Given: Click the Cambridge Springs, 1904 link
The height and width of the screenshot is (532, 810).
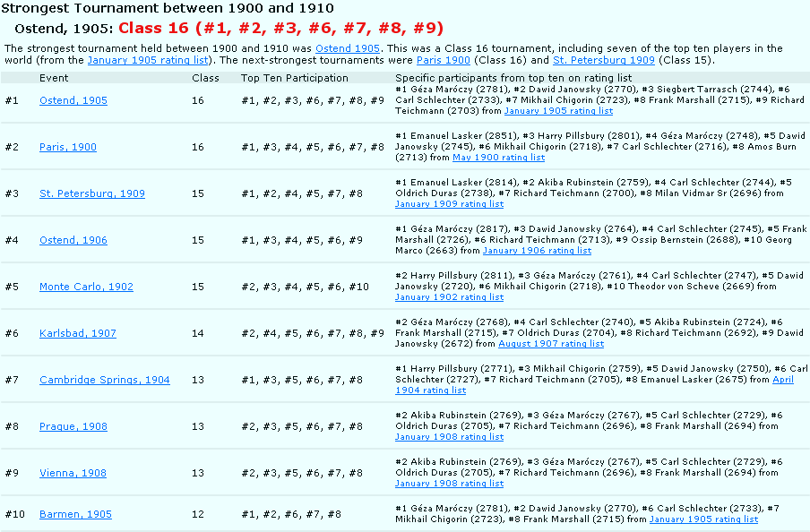Looking at the screenshot, I should (104, 380).
